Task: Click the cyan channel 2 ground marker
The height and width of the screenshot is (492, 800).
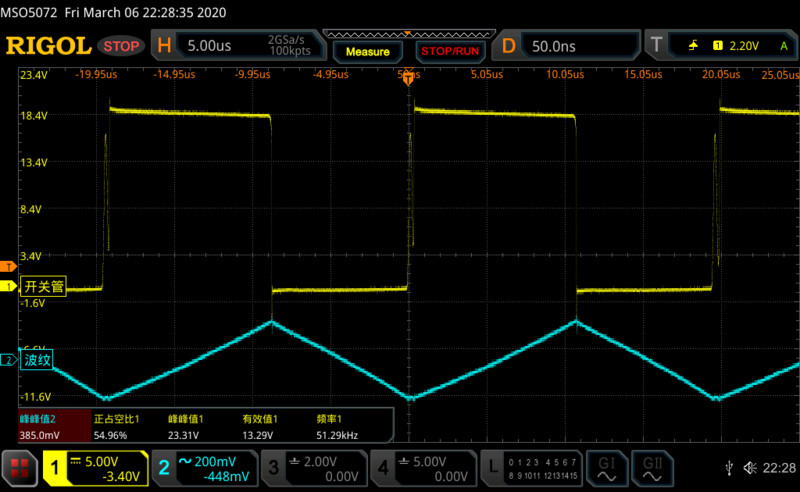Action: pos(6,360)
